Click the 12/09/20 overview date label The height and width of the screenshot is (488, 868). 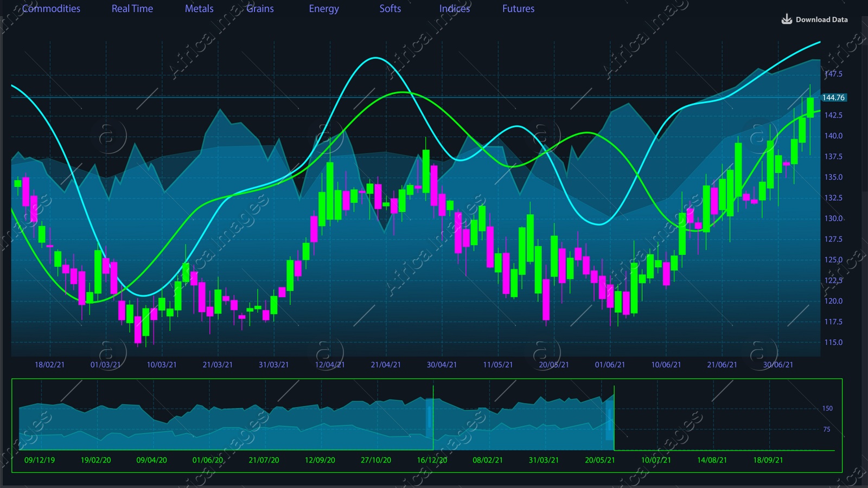coord(320,460)
